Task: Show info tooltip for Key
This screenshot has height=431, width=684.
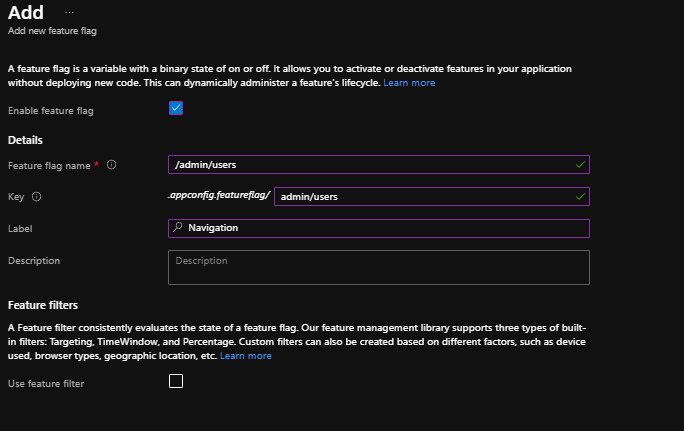Action: [x=37, y=197]
